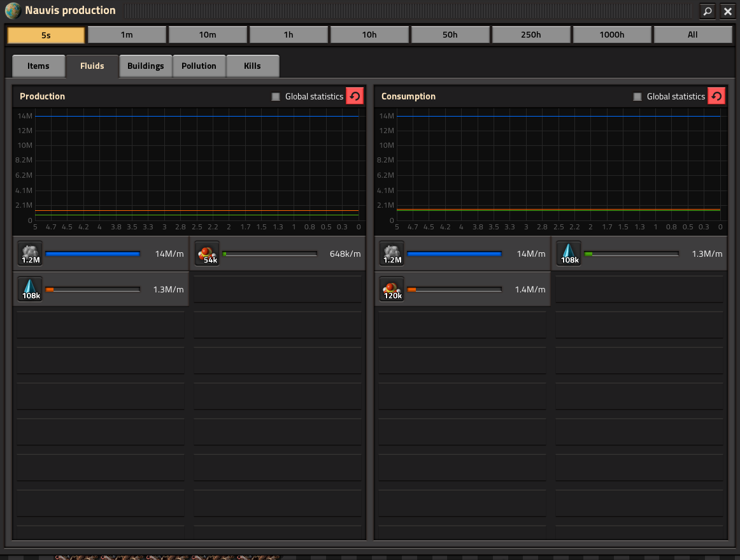740x560 pixels.
Task: Switch to the Buildings tab
Action: click(x=145, y=66)
